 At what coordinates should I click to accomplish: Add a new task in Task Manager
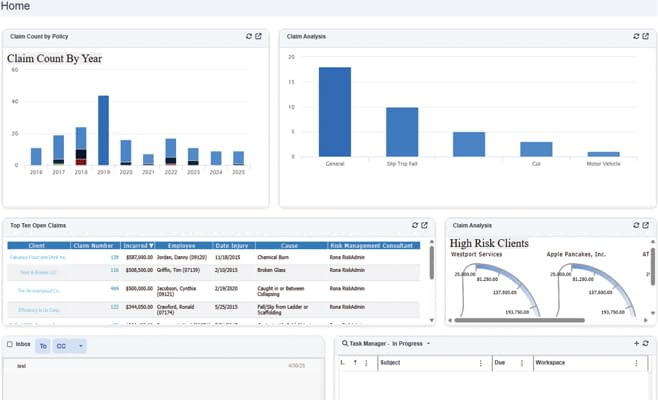pos(636,343)
